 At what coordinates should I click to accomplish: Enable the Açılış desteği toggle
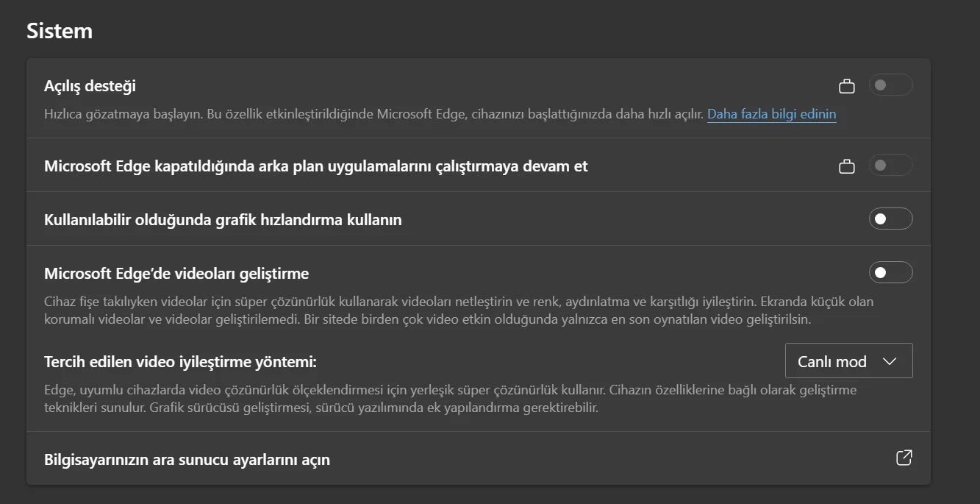(x=890, y=85)
